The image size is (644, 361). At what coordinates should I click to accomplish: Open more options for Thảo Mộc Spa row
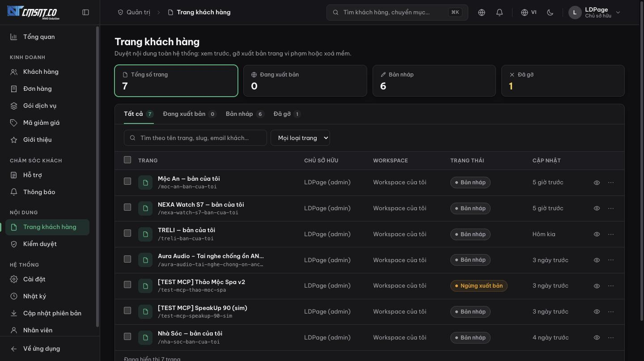coord(611,286)
